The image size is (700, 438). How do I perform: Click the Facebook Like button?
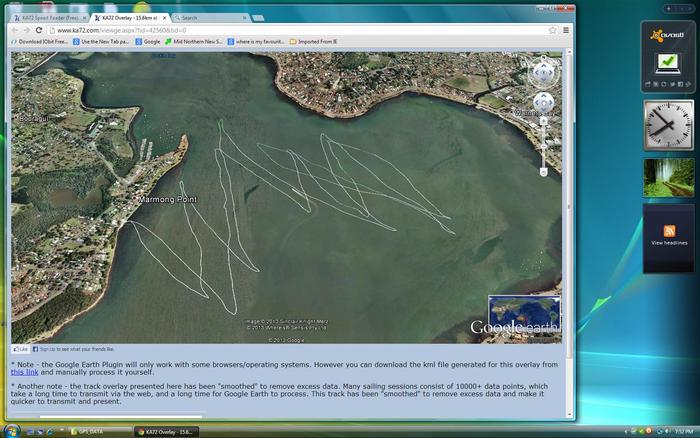pyautogui.click(x=21, y=349)
